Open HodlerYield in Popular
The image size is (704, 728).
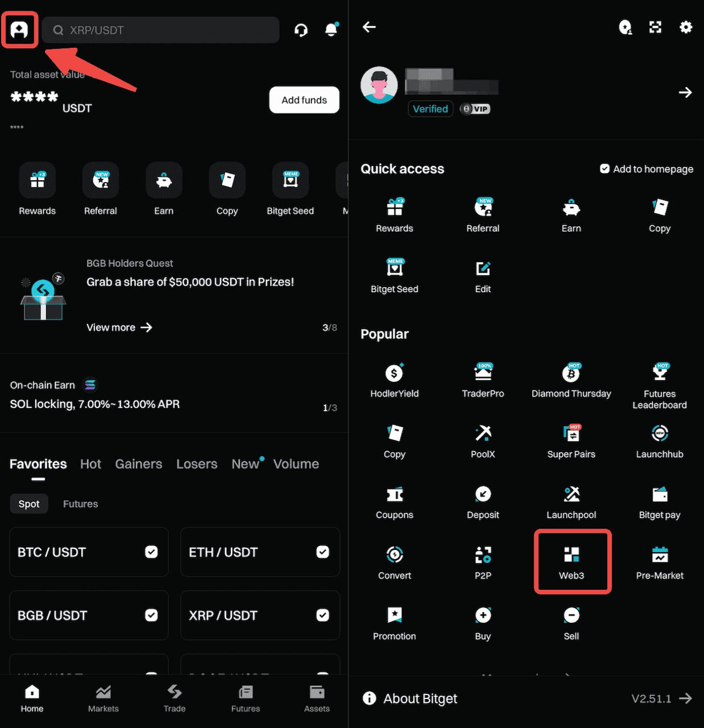pos(395,380)
